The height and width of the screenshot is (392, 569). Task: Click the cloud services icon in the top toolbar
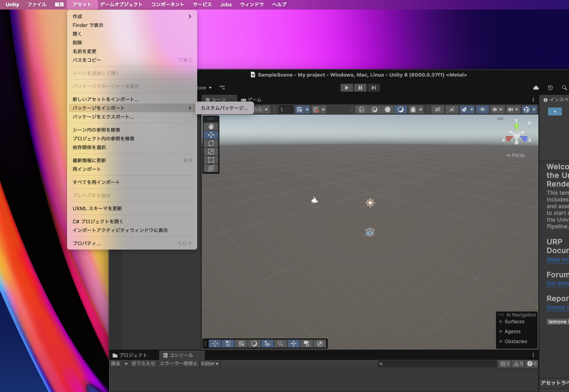pos(536,88)
